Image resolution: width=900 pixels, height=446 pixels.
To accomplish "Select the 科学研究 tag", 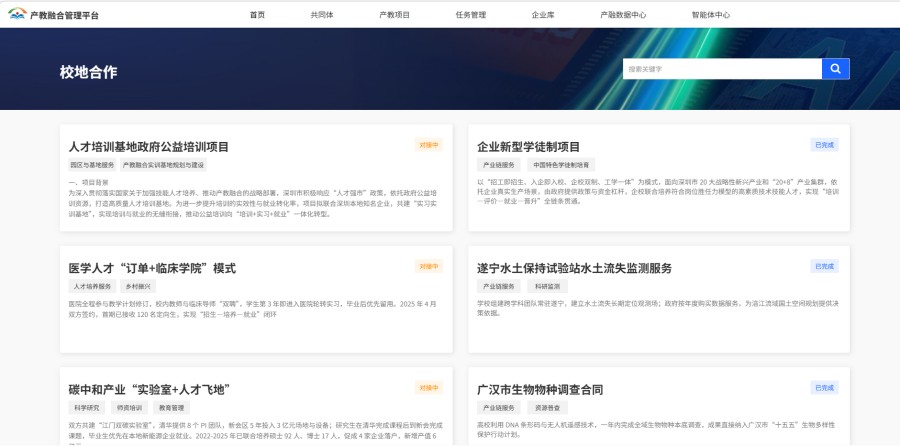I will [x=87, y=408].
